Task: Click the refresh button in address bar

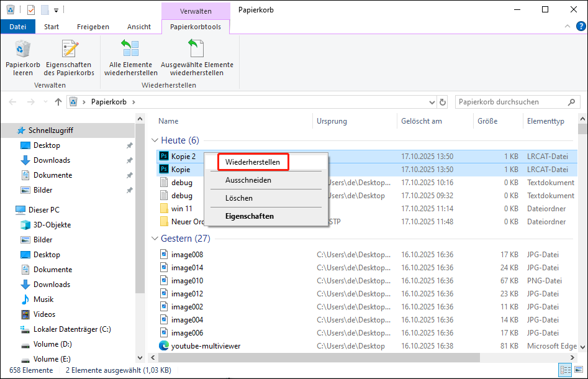Action: tap(443, 102)
